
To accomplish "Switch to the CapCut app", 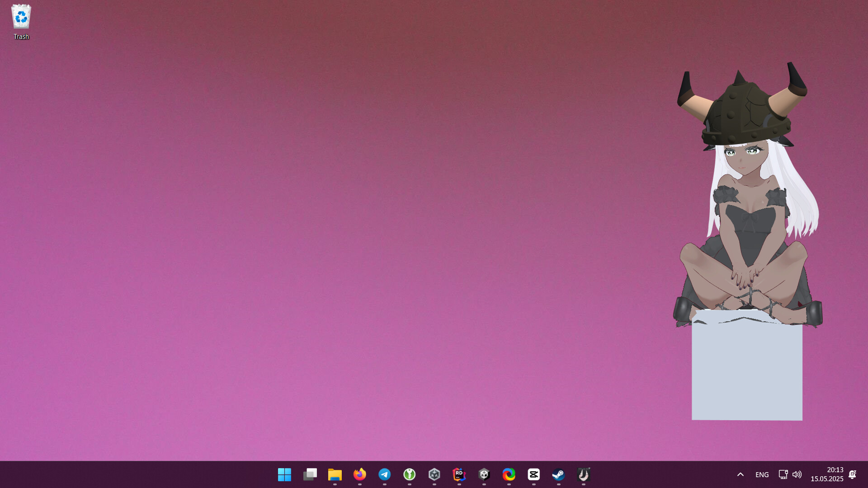I will pos(534,474).
